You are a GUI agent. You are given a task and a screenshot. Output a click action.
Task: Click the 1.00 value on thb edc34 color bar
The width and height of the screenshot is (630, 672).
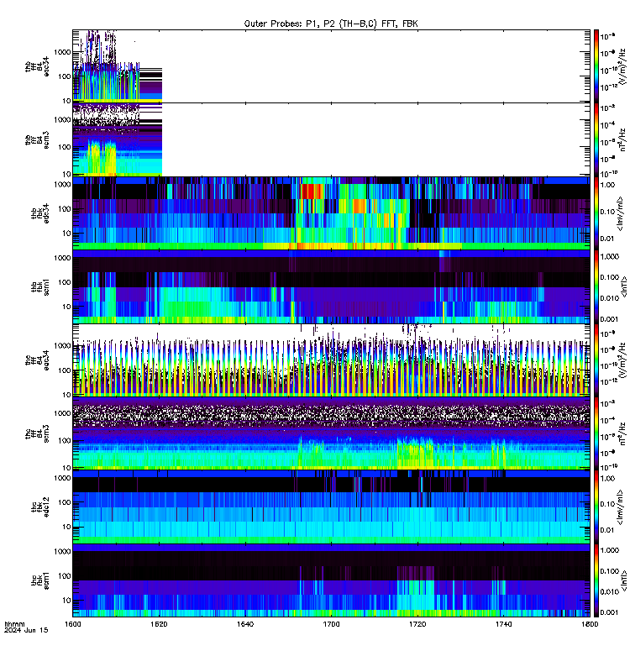click(x=607, y=185)
